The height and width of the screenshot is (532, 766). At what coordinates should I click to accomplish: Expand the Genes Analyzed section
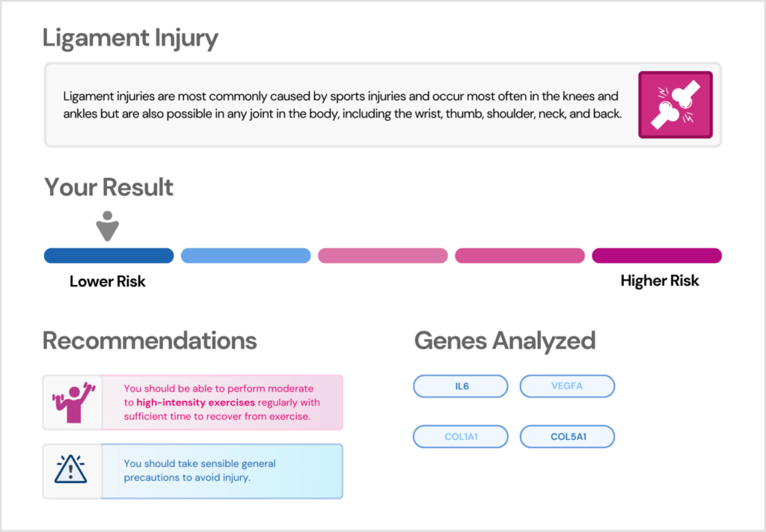(504, 340)
